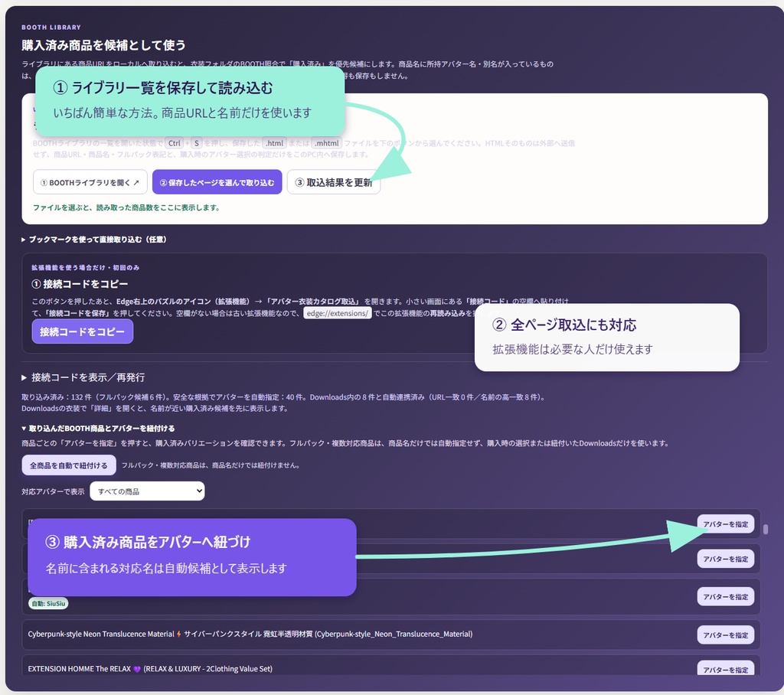Click アバターを指定 for Cyberpunk-style Neon Translucence Material
Viewport: 784px width, 695px height.
(726, 635)
